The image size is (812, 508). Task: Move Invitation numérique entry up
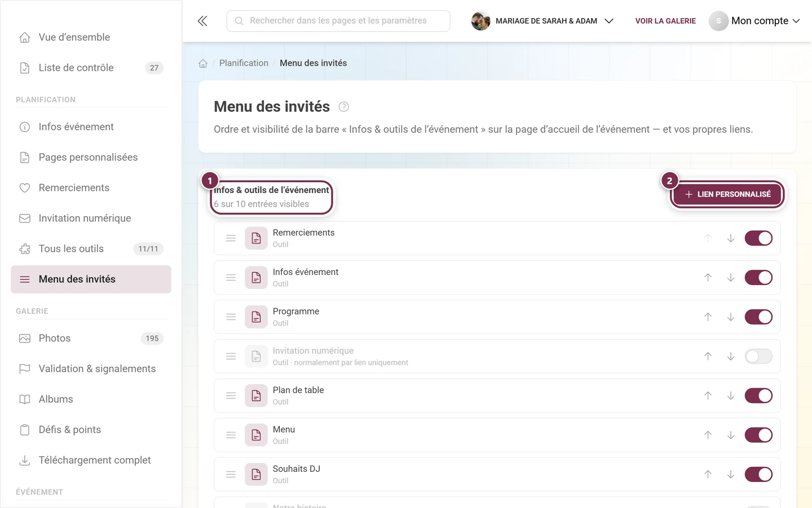708,356
